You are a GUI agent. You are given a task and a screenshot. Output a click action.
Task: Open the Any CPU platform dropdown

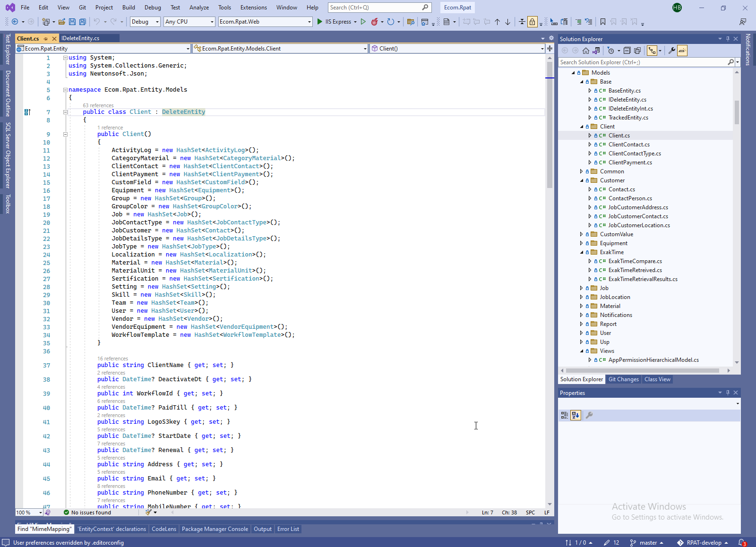pos(189,22)
